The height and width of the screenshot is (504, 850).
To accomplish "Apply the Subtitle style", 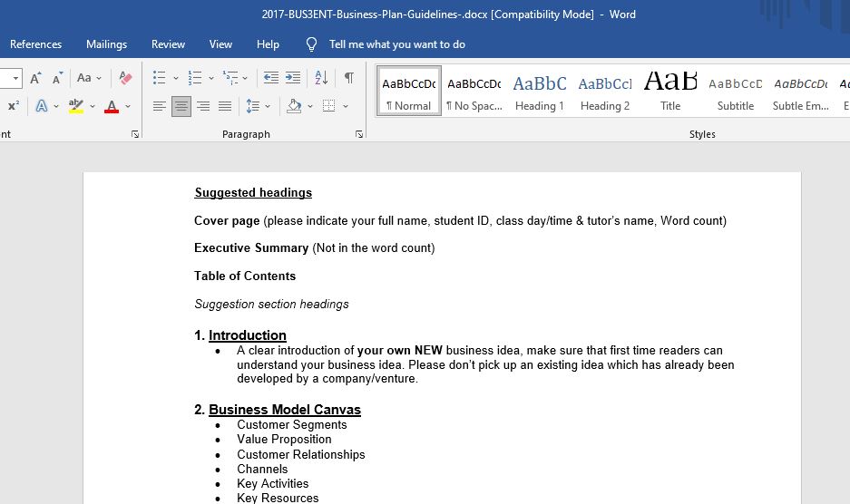I will (736, 91).
